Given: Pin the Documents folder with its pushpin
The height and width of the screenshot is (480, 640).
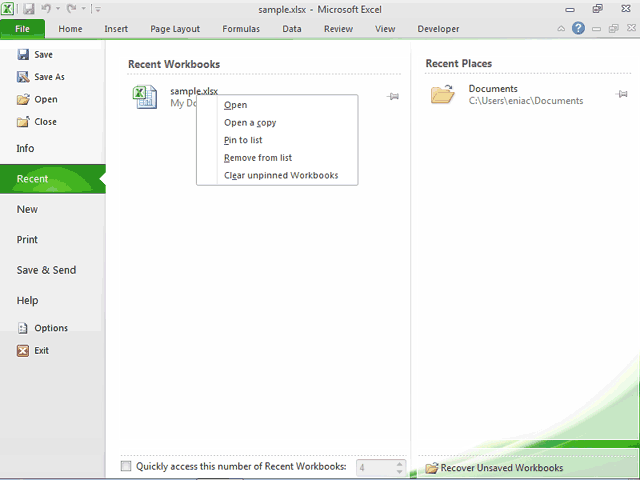Looking at the screenshot, I should [621, 94].
